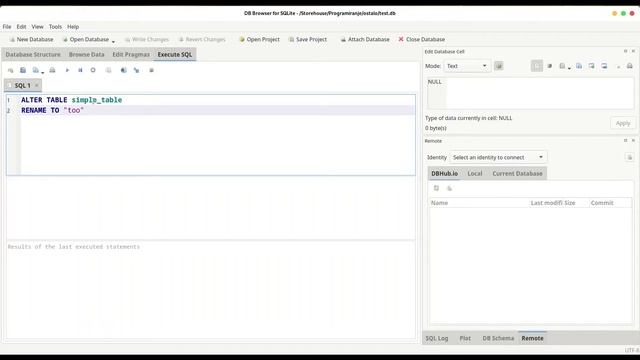Image resolution: width=640 pixels, height=360 pixels.
Task: Switch to Browse Data tab
Action: 87,54
